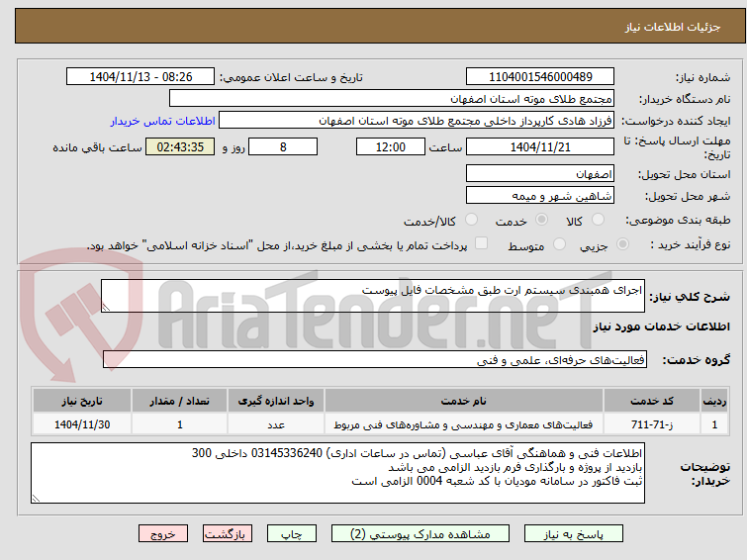Image resolution: width=747 pixels, height=560 pixels.
Task: Click the remaining time field 02:43:35
Action: tap(180, 146)
